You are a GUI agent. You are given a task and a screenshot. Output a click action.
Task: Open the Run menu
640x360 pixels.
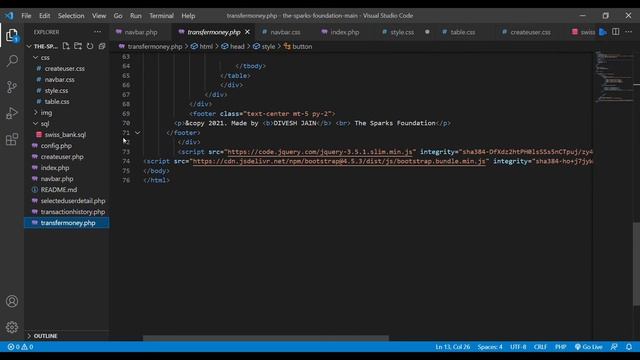pyautogui.click(x=136, y=16)
